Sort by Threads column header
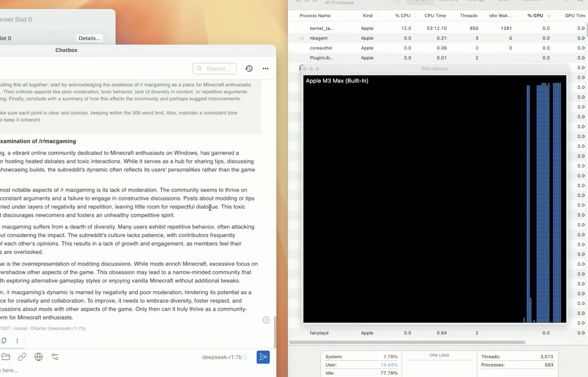Screen dimensions: 588x377 click(469, 15)
